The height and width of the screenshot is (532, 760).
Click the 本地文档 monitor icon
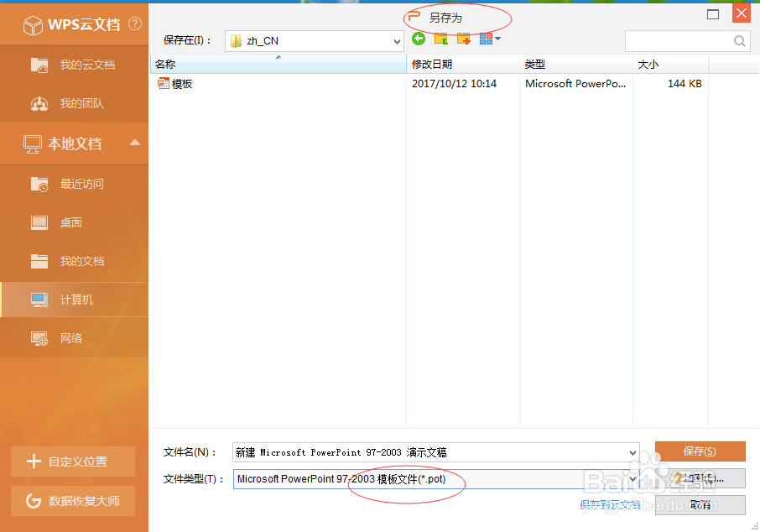click(x=33, y=144)
